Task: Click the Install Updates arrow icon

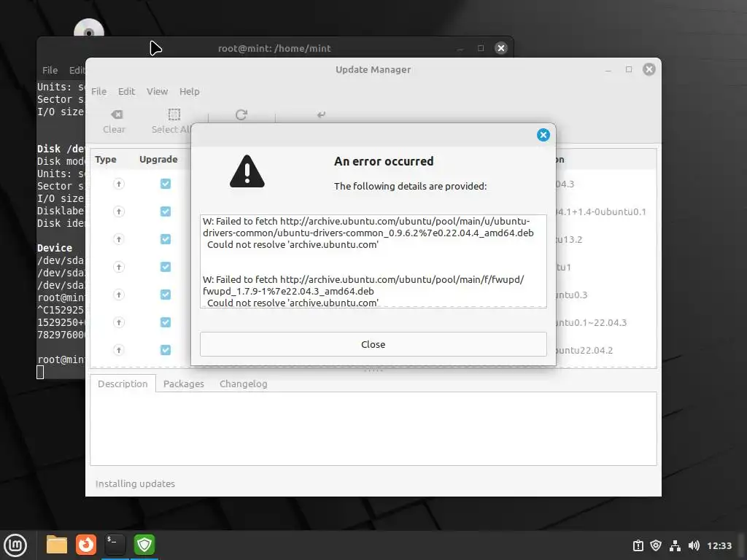Action: click(x=321, y=114)
